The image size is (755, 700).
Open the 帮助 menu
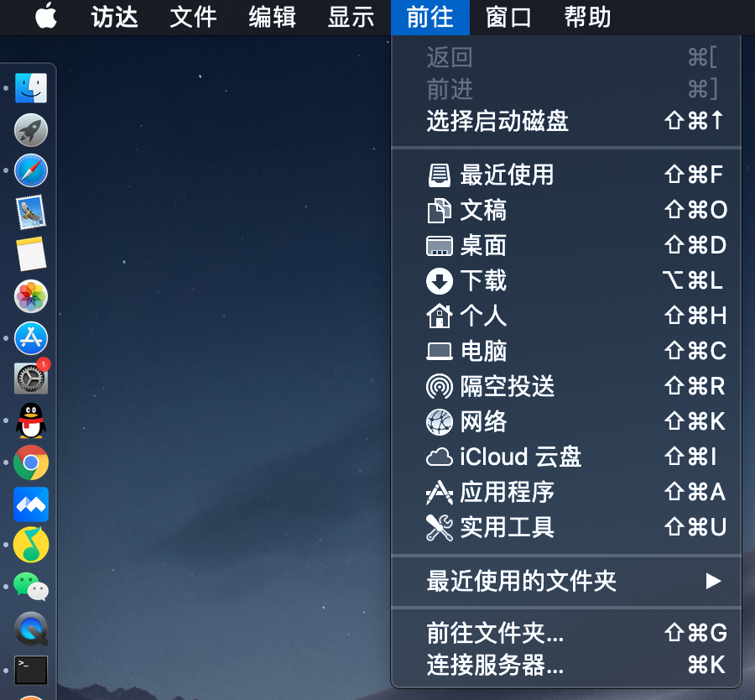pyautogui.click(x=587, y=18)
